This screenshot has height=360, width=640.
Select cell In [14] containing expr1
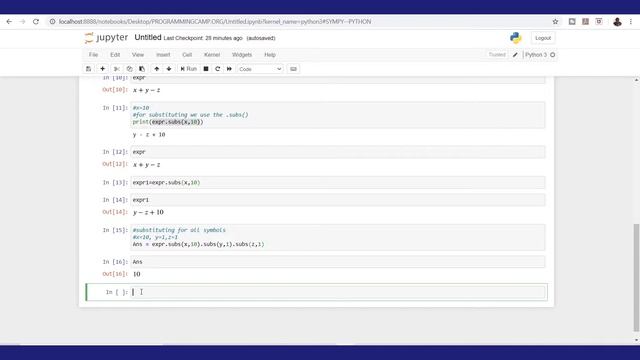click(x=338, y=200)
